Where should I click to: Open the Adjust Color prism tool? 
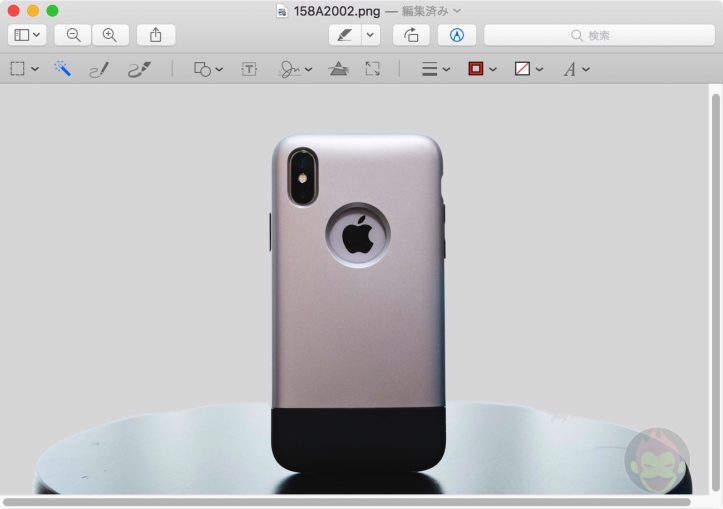338,69
